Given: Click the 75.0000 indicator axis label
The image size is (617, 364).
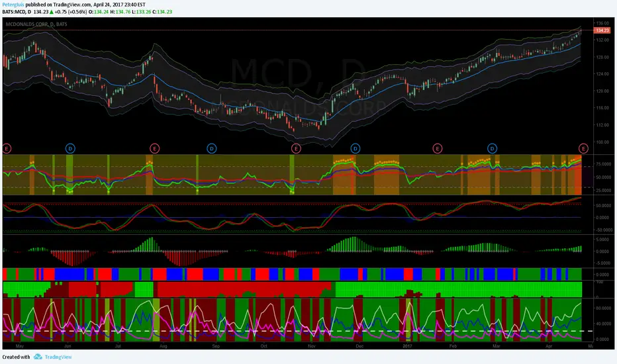Looking at the screenshot, I should pos(603,164).
